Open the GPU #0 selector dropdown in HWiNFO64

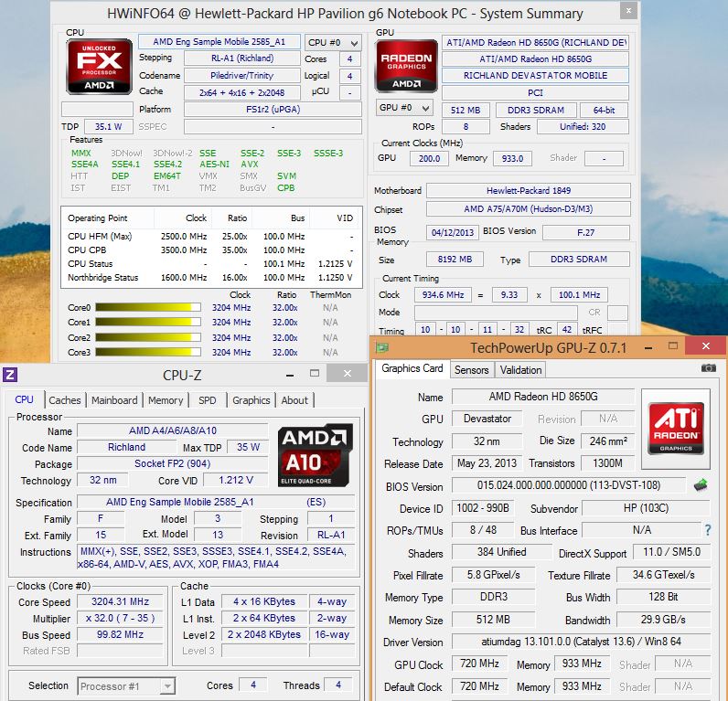tap(404, 108)
